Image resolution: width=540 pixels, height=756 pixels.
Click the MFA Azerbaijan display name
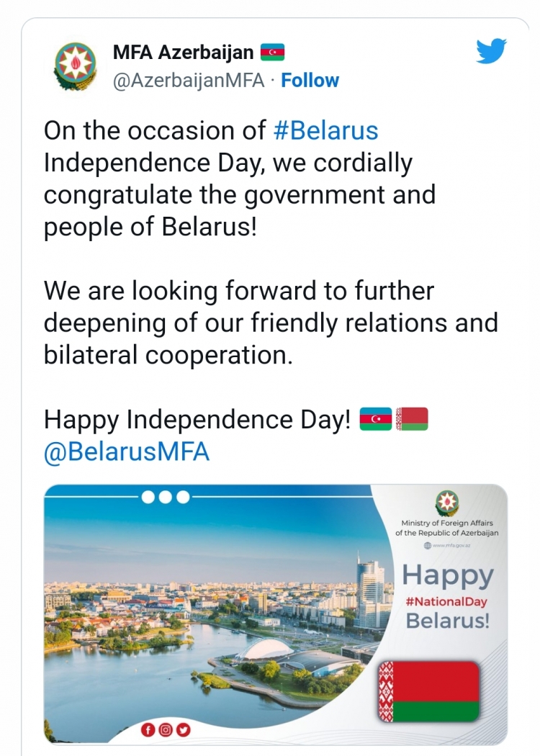pos(183,52)
